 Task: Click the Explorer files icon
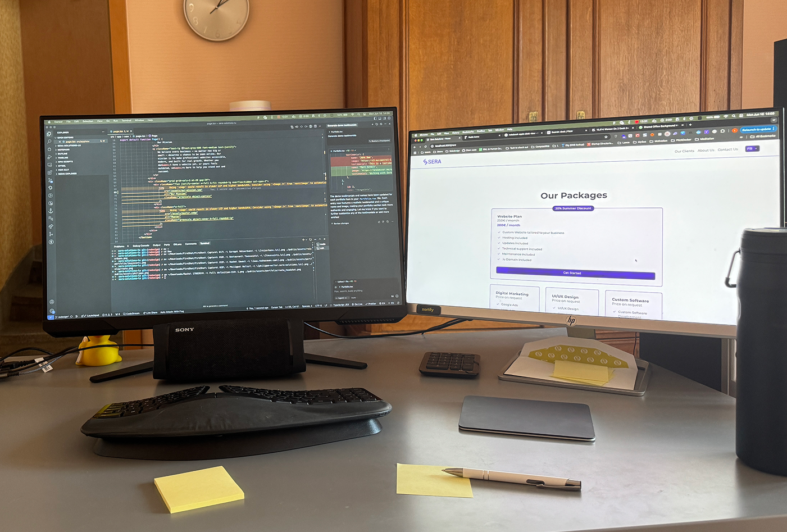click(x=49, y=134)
